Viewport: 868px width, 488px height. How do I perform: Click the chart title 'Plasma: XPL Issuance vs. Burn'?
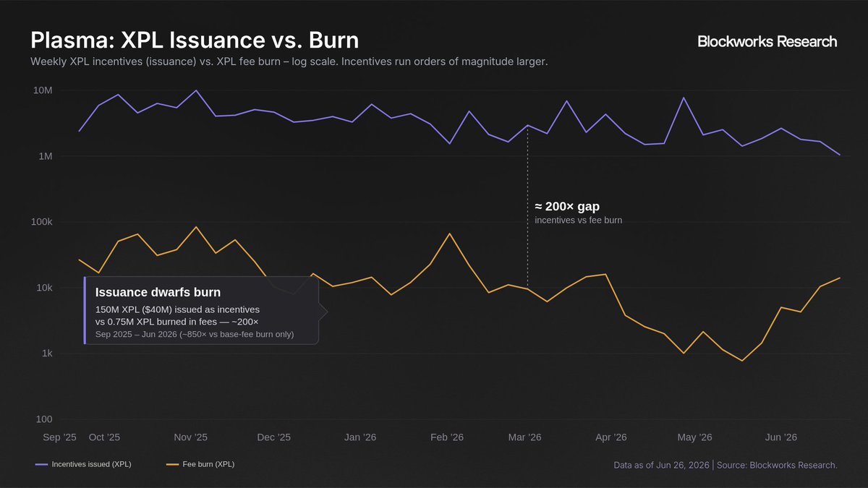195,40
